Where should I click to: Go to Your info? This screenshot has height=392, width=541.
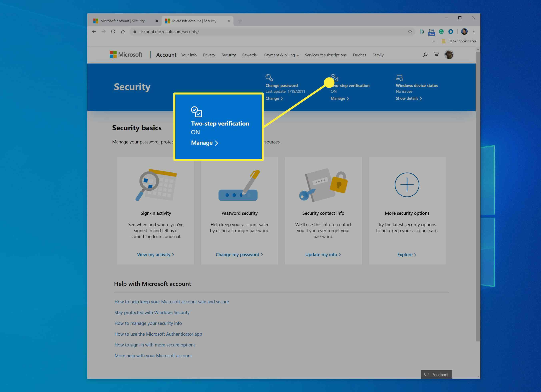coord(189,55)
